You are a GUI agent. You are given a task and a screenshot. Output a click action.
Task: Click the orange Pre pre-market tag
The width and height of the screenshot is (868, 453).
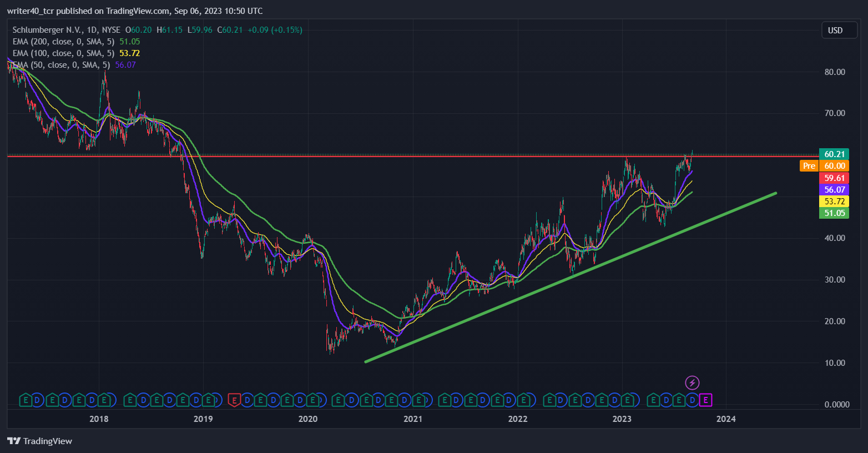coord(809,166)
